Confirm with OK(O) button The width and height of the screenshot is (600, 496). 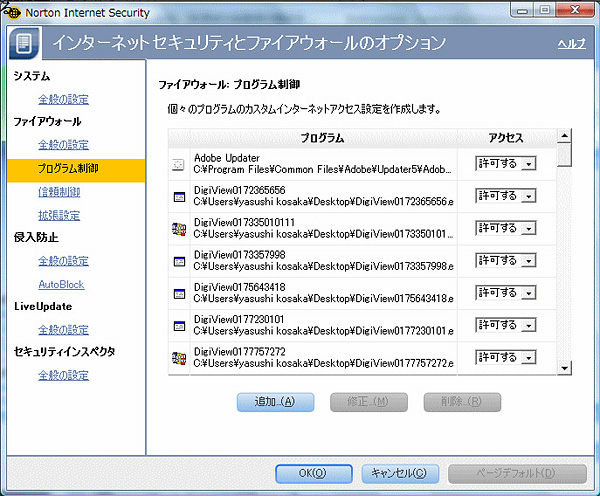click(314, 474)
